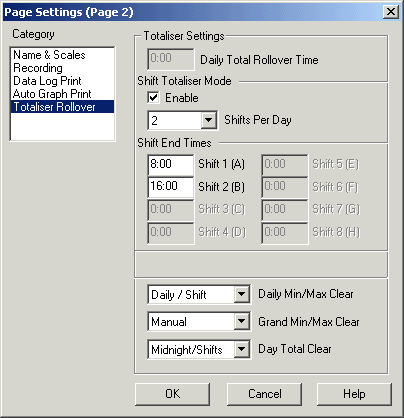Close the Page Settings dialog
This screenshot has height=418, width=404.
tap(390, 12)
